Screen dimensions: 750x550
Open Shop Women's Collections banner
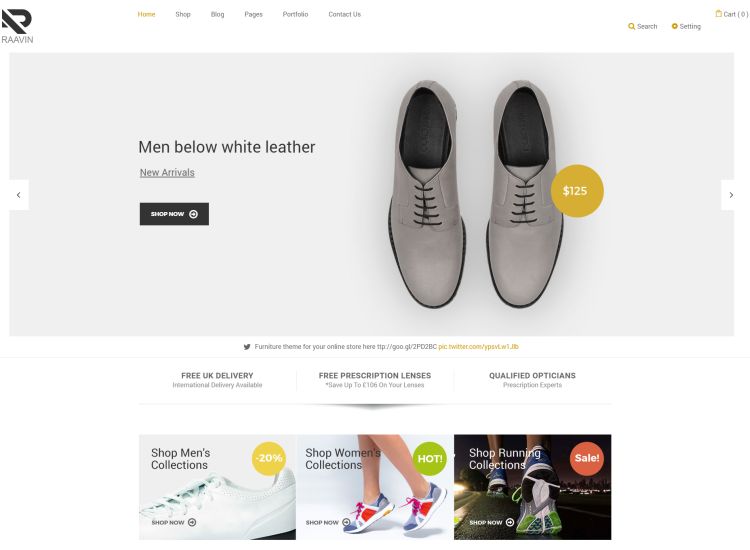(x=375, y=487)
